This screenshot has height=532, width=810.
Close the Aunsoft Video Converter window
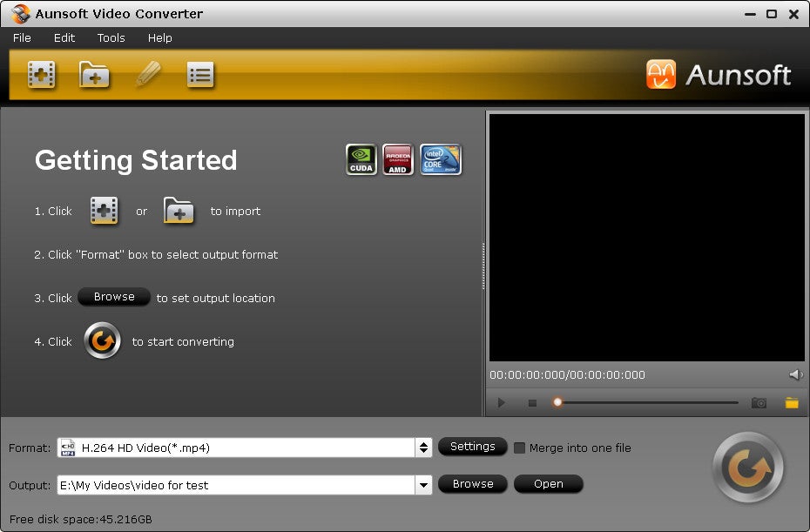pos(794,15)
